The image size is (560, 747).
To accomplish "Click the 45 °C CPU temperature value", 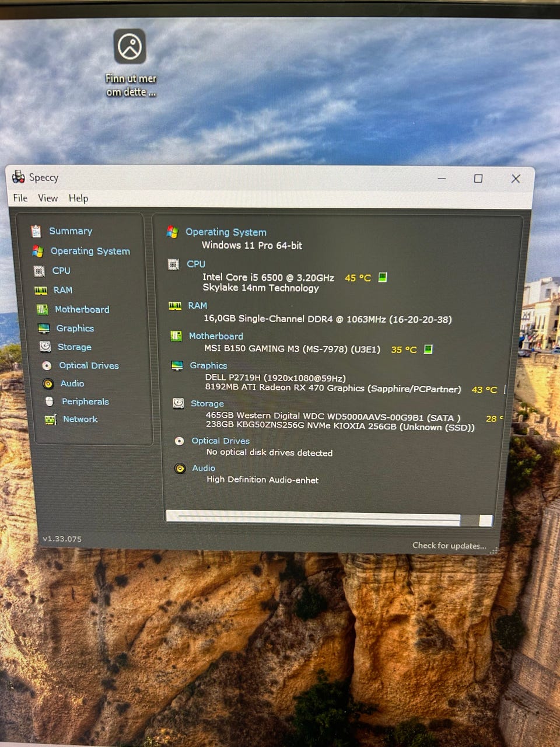I will coord(358,278).
